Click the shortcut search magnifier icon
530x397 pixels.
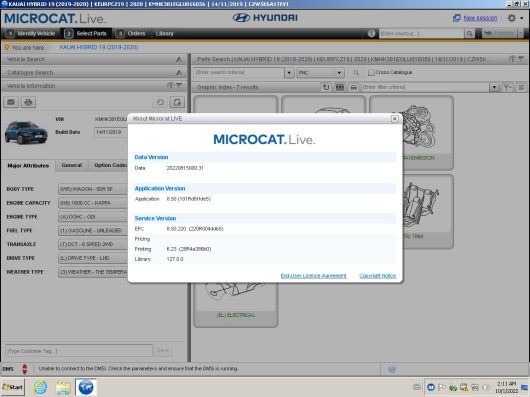click(x=469, y=33)
